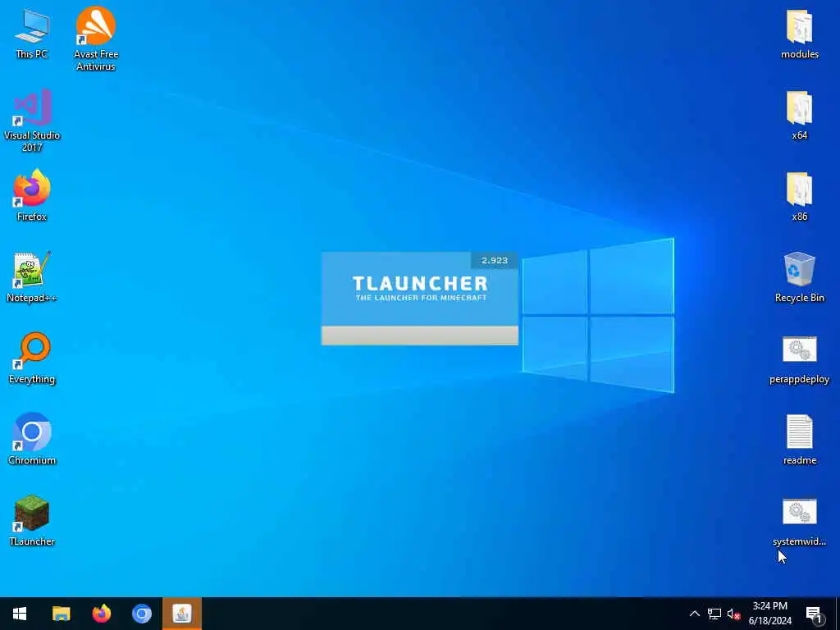Click the active Java TLauncher taskbar button
This screenshot has width=840, height=630.
(x=182, y=614)
